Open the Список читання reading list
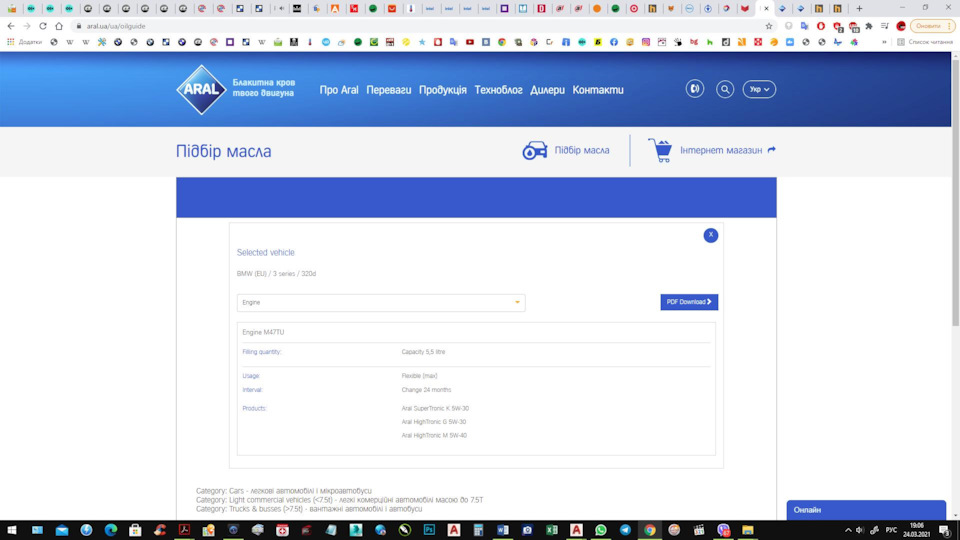Screen dimensions: 960x540 [x=925, y=42]
